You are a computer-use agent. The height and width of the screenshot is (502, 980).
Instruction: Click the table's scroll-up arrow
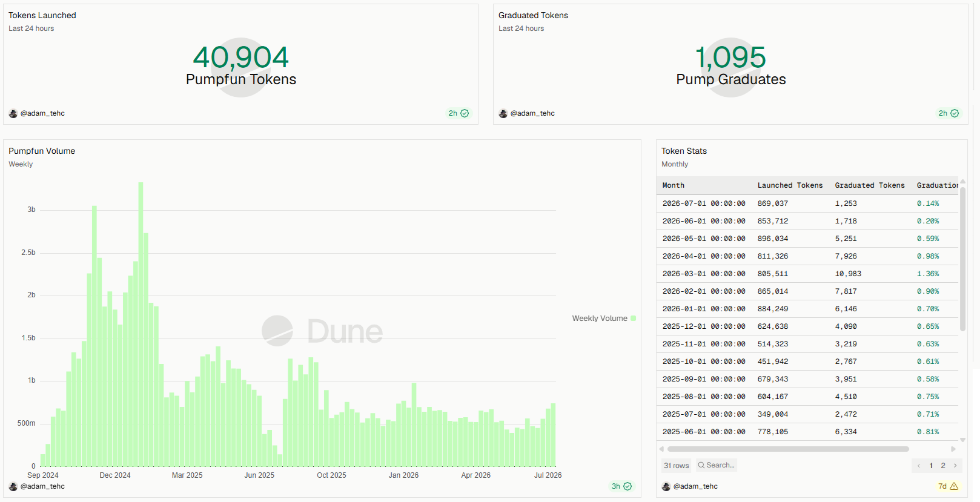[x=962, y=182]
